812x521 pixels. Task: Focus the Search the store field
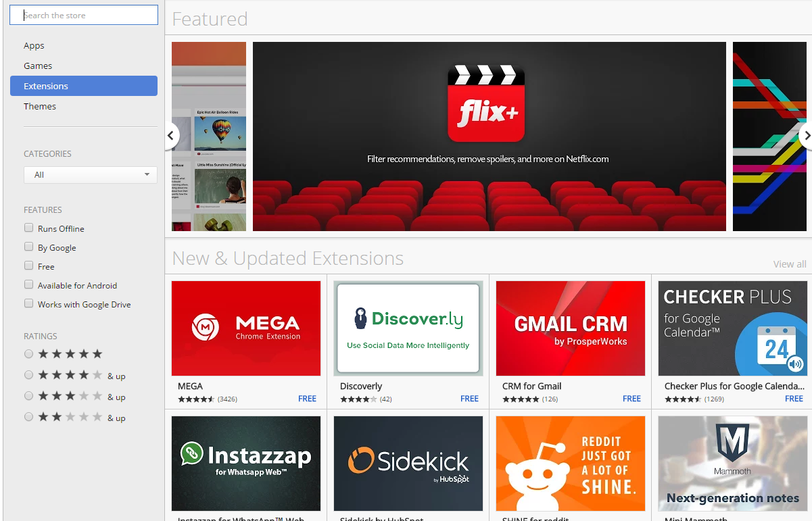pos(84,15)
